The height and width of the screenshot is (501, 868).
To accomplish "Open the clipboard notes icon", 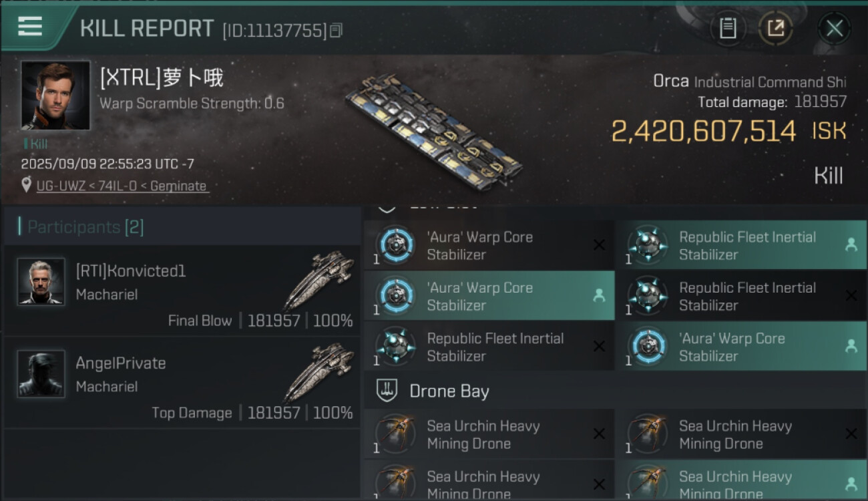I will (728, 28).
